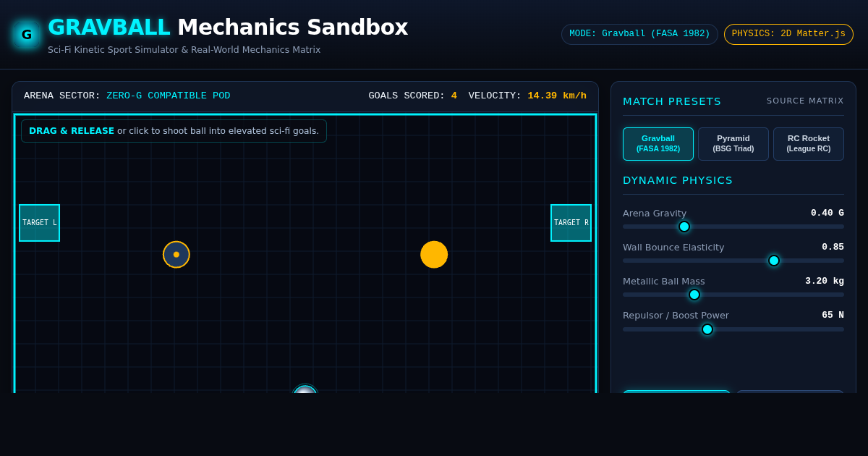Click the TARGET R goal box
The height and width of the screenshot is (456, 868).
point(571,223)
